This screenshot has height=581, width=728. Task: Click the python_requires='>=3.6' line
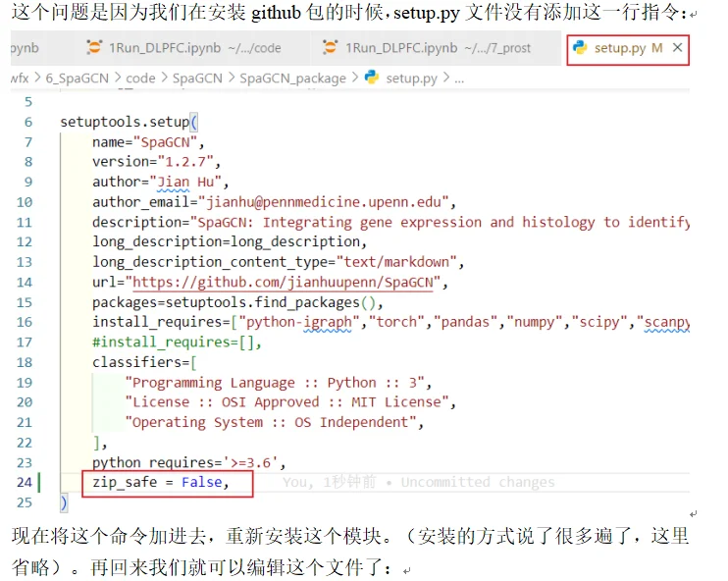click(x=189, y=463)
